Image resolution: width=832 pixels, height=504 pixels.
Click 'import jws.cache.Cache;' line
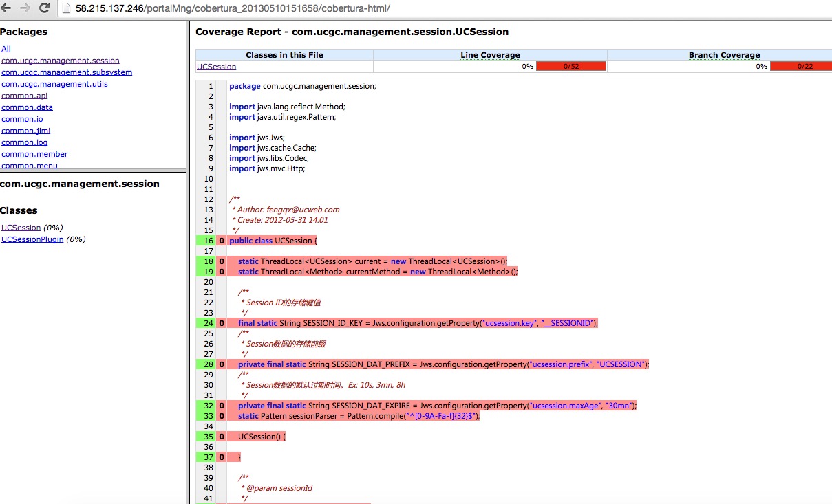(273, 148)
